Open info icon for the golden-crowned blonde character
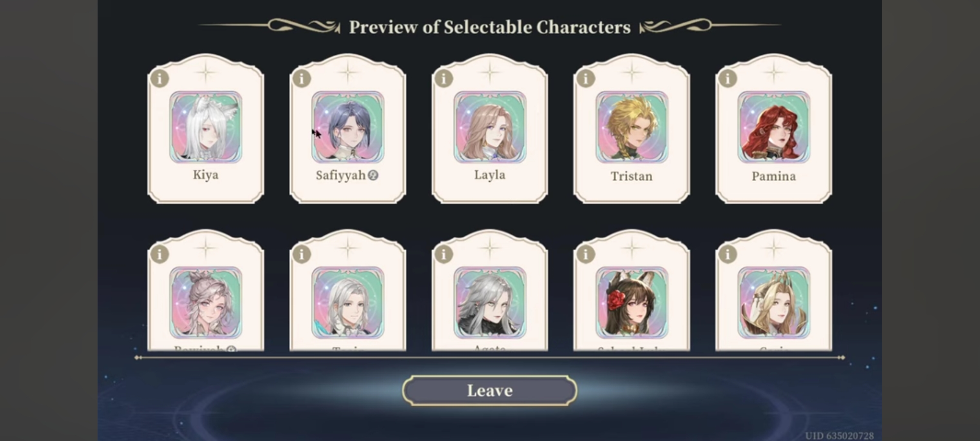Image resolution: width=980 pixels, height=441 pixels. (728, 254)
